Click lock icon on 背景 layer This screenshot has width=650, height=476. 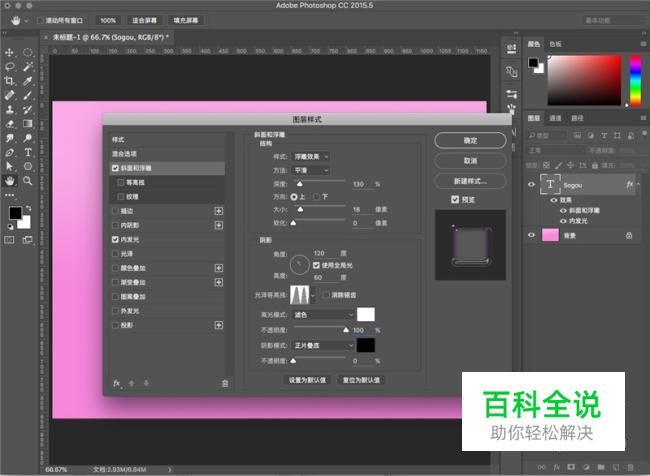pyautogui.click(x=629, y=236)
